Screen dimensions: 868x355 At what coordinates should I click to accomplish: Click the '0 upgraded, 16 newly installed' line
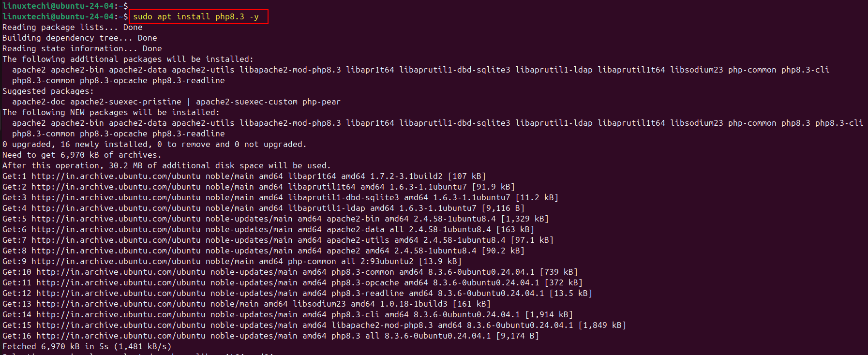pyautogui.click(x=155, y=145)
